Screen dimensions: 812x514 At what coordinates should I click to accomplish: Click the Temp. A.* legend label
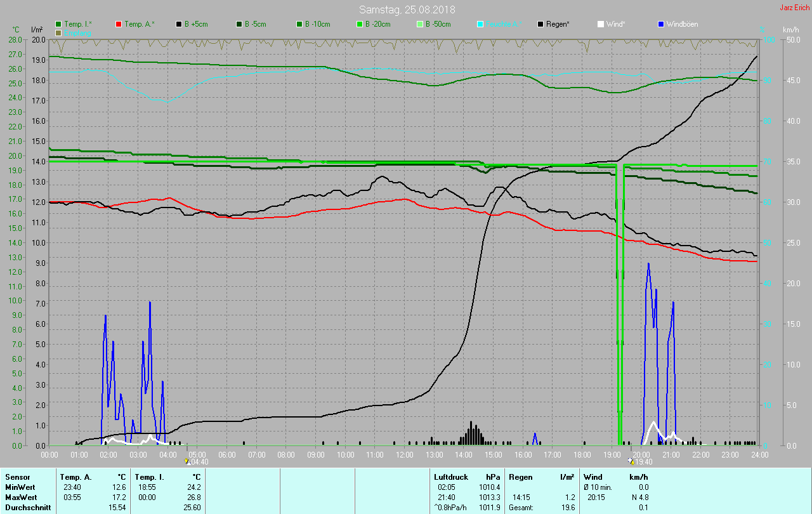pyautogui.click(x=139, y=24)
